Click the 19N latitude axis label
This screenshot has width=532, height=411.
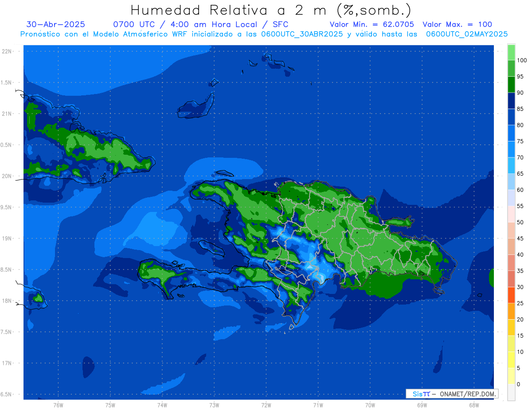tap(7, 238)
